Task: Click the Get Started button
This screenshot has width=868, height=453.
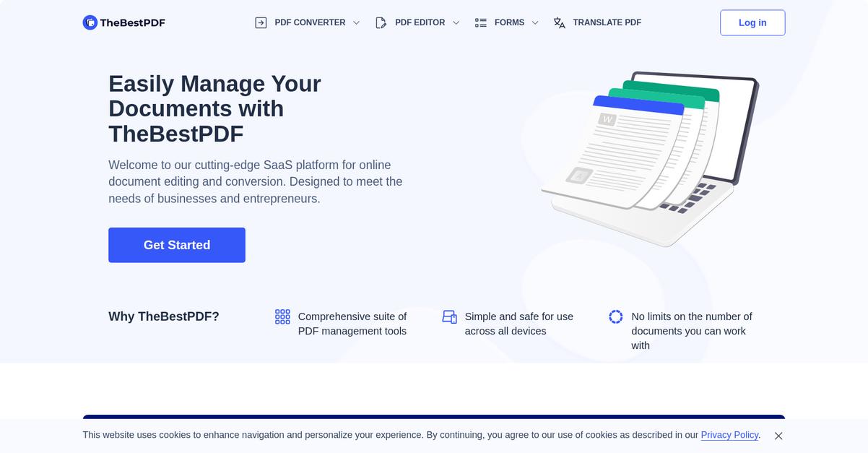Action: coord(177,245)
